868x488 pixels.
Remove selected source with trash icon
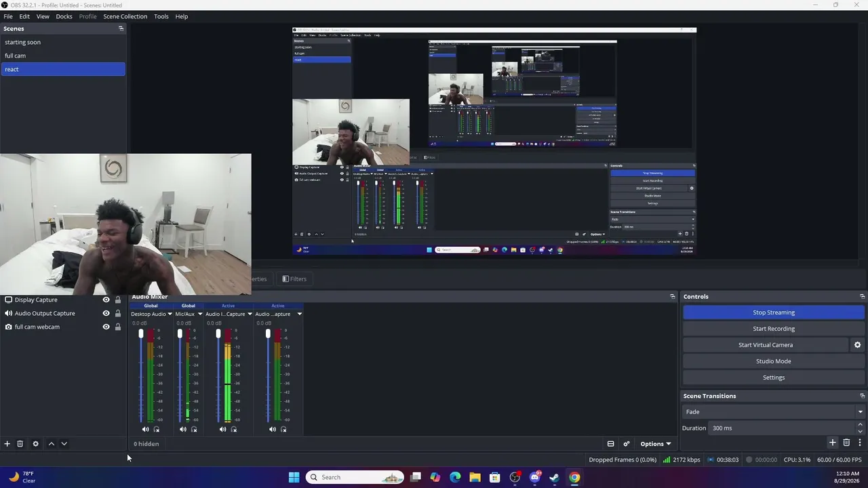click(20, 444)
